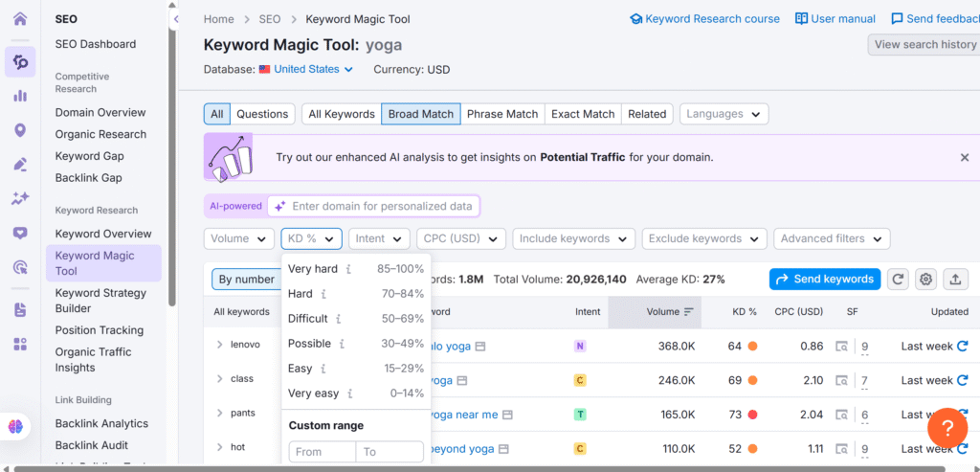
Task: Open the Languages dropdown
Action: point(724,114)
